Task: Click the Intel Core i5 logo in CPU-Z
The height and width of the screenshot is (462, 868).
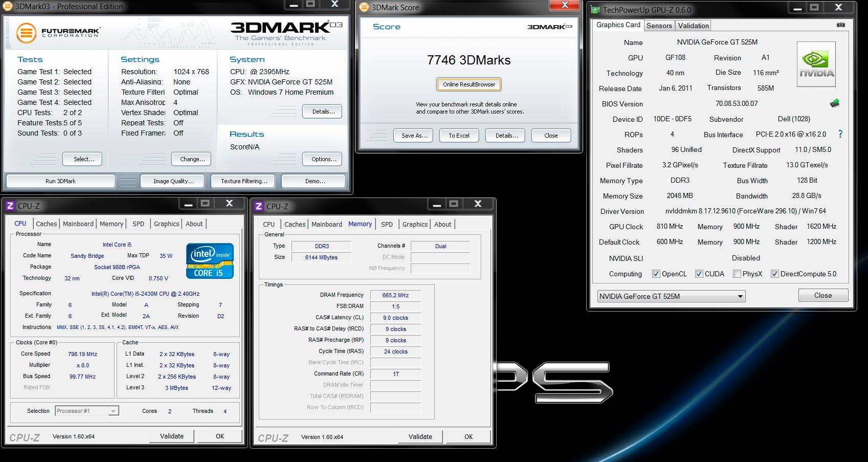Action: [x=210, y=261]
